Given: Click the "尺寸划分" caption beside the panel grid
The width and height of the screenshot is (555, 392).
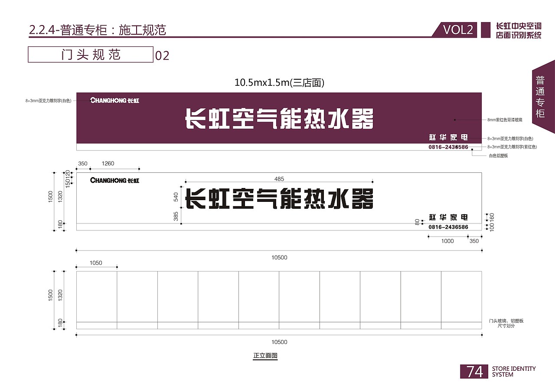Looking at the screenshot, I should [x=506, y=326].
